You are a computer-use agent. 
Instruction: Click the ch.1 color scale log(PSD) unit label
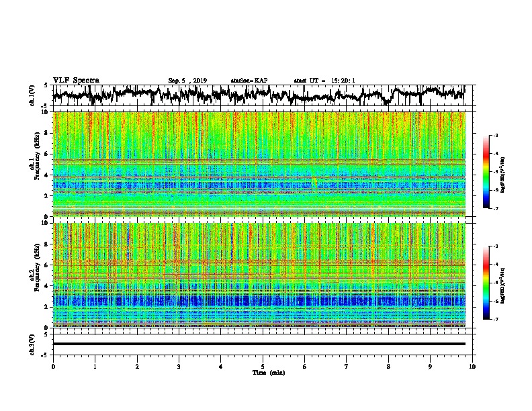(x=503, y=175)
